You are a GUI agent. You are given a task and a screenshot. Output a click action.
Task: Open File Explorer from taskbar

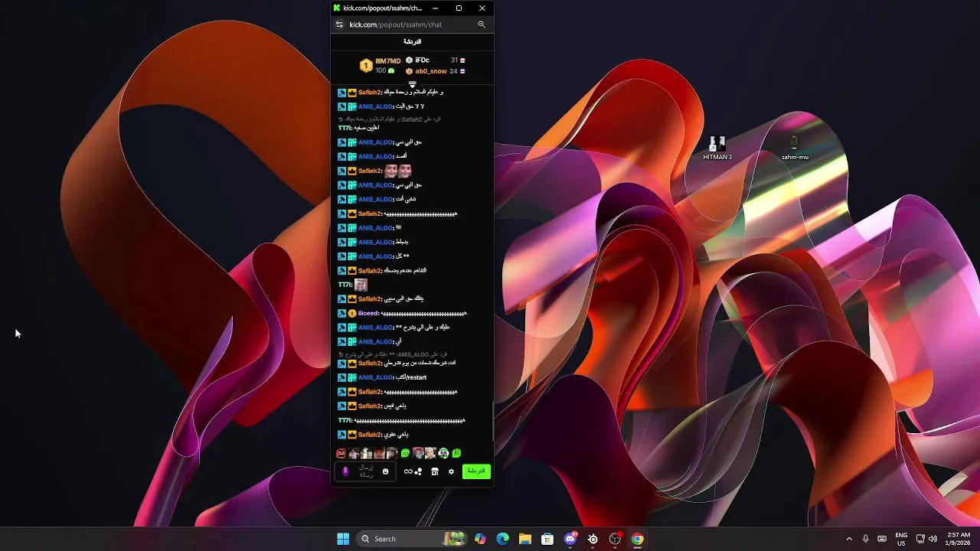[x=524, y=539]
